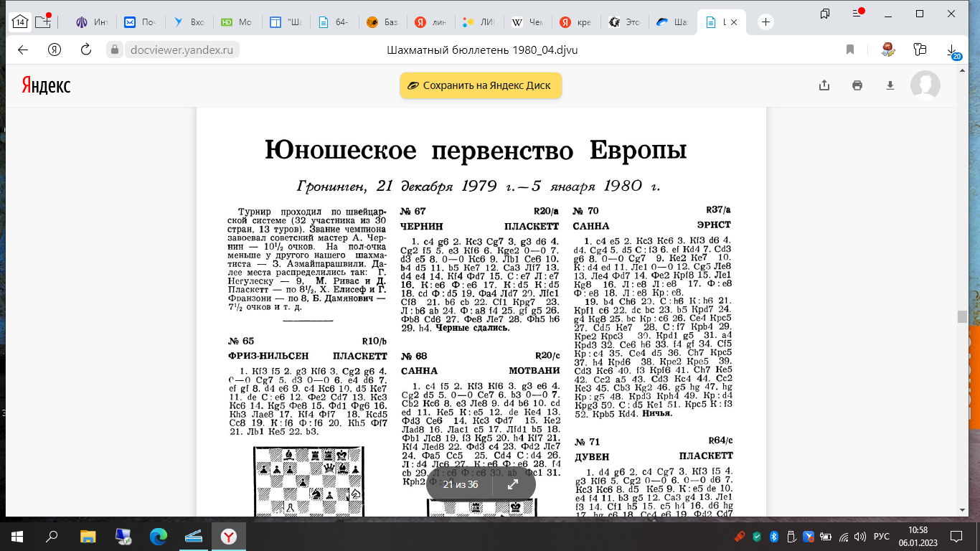Switch to the "Мо" HD tab

[236, 22]
